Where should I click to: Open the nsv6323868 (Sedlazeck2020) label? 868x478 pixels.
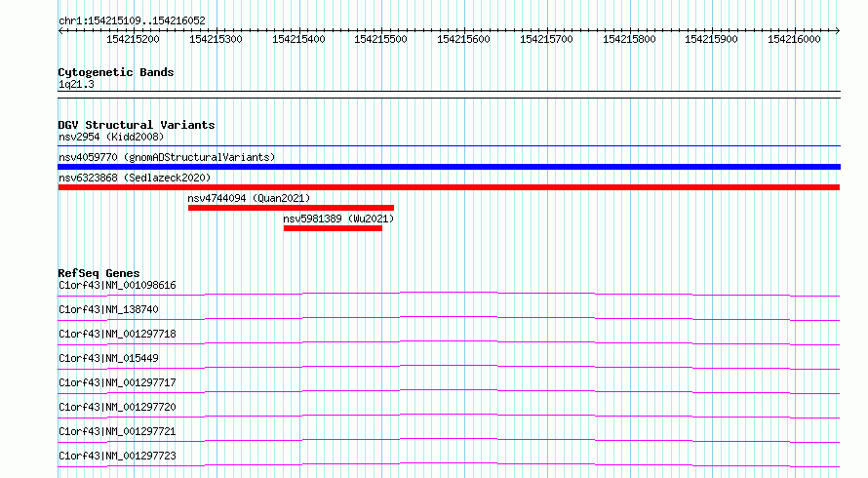pos(135,178)
